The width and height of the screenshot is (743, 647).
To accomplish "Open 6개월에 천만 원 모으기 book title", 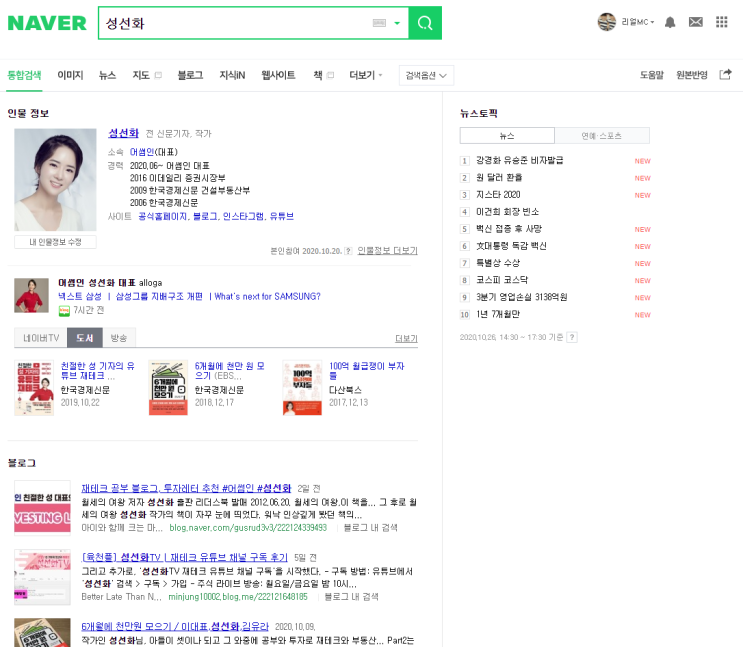I will pyautogui.click(x=229, y=371).
